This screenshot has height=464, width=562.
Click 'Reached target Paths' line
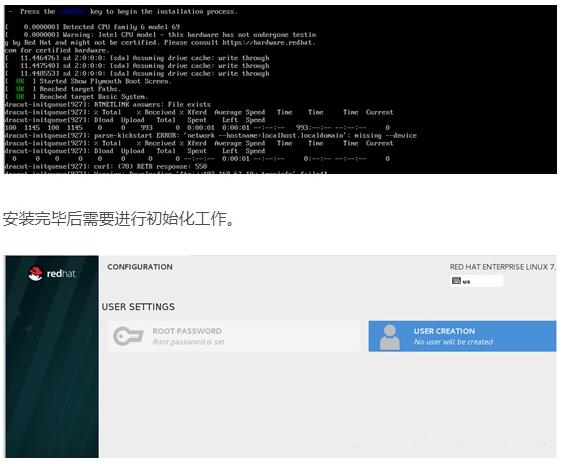pyautogui.click(x=63, y=89)
